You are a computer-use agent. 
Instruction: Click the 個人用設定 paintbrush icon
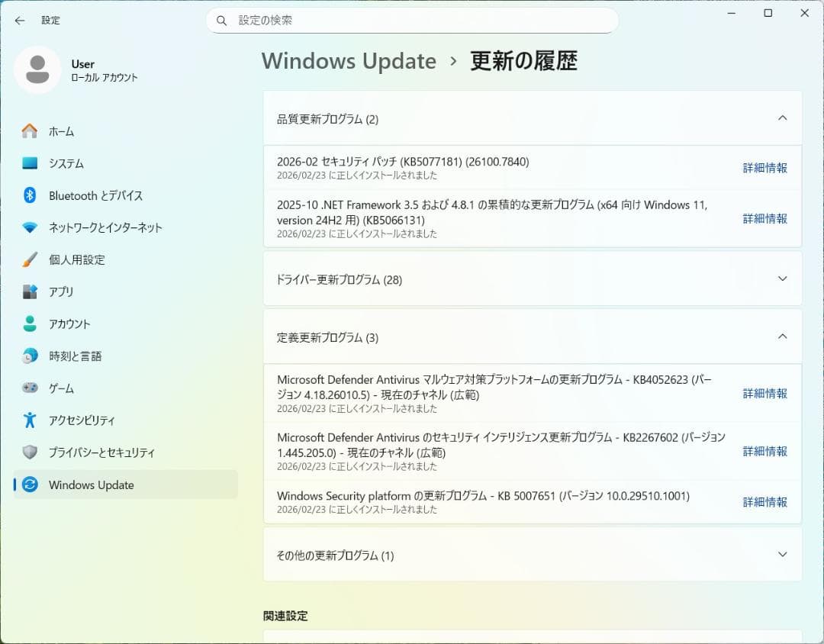pyautogui.click(x=30, y=259)
